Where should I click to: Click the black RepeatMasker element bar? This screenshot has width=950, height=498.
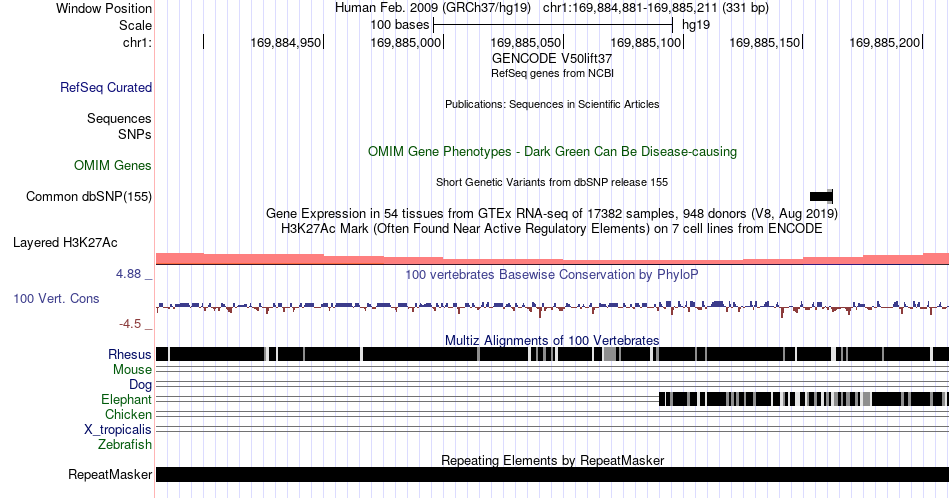tap(552, 474)
